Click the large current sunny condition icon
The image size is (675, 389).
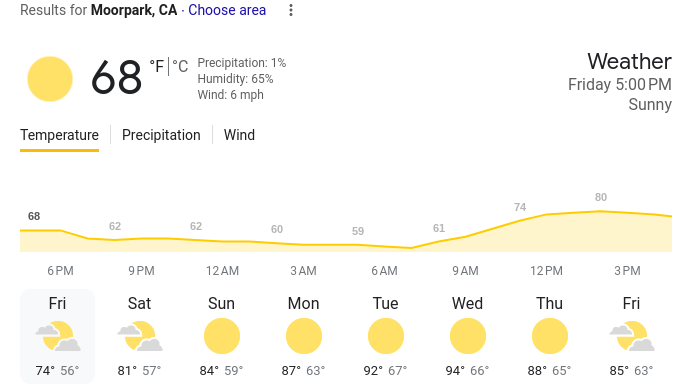50,79
